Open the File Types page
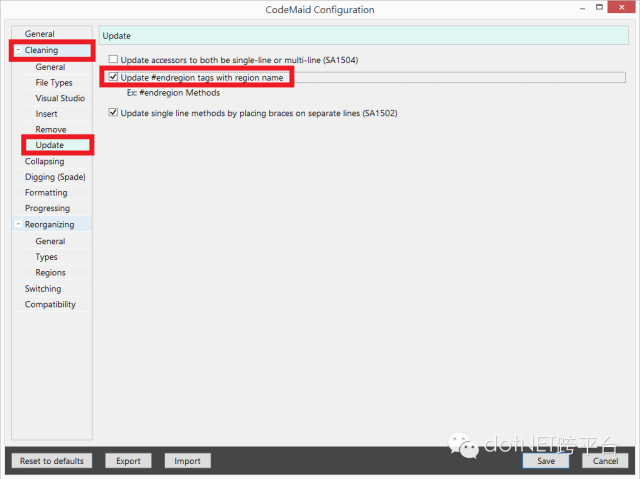This screenshot has height=479, width=640. [54, 82]
